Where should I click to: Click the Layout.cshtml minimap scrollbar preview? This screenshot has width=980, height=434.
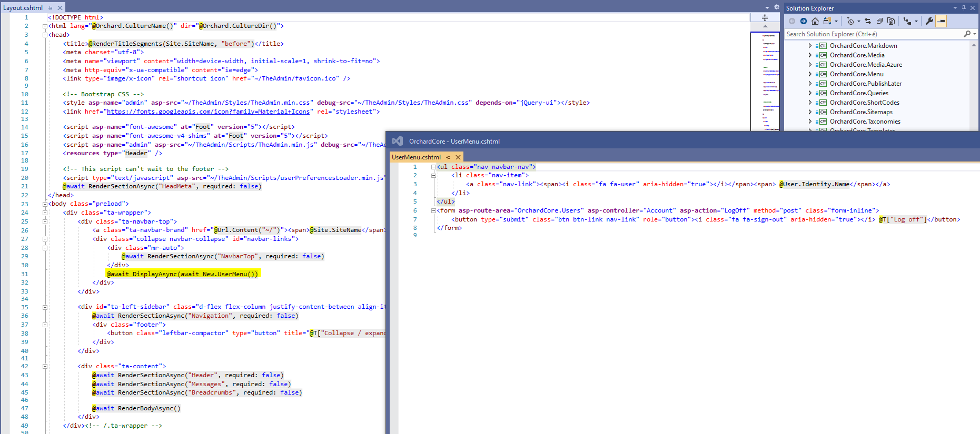765,81
